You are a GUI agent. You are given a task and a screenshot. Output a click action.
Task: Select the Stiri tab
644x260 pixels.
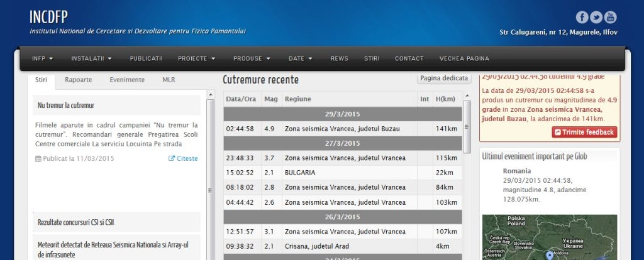[x=41, y=80]
